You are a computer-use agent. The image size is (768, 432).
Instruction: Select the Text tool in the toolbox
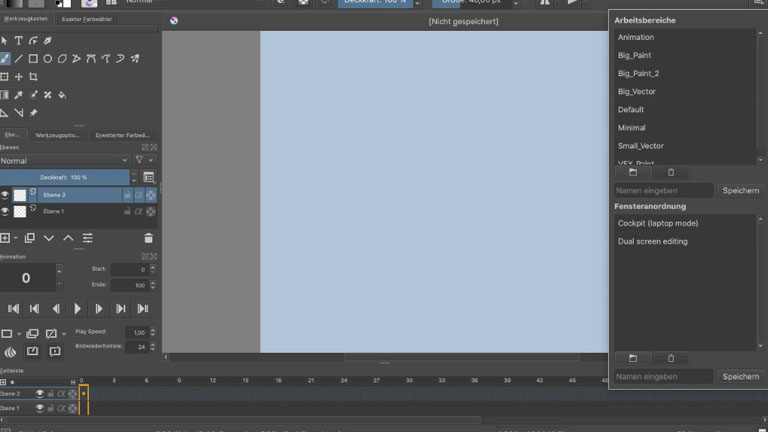(x=18, y=41)
